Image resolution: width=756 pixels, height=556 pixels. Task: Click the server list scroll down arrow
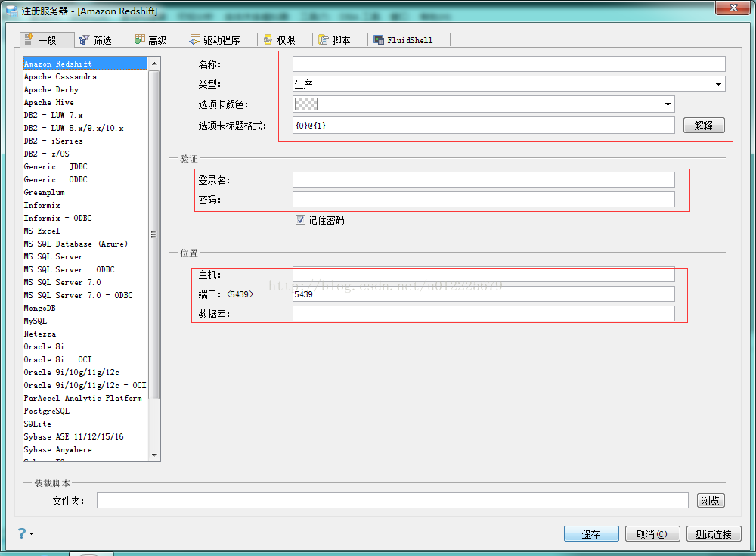(154, 455)
